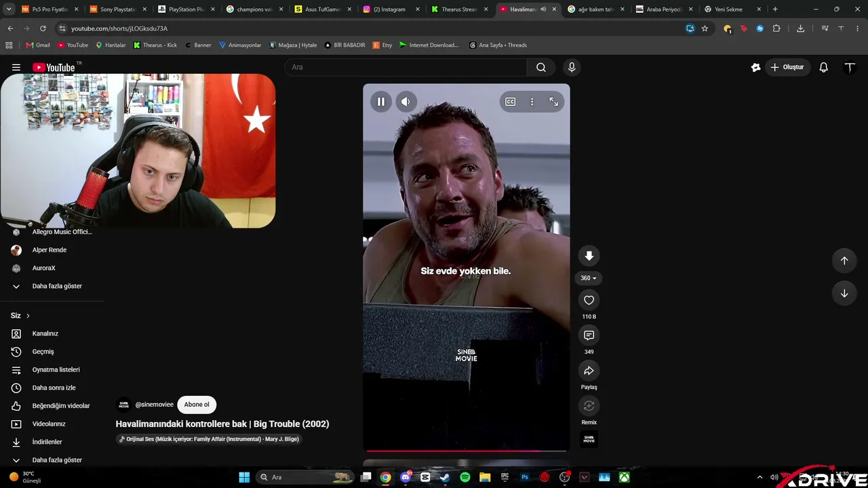Open a new Chrome tab
Image resolution: width=868 pixels, height=488 pixels.
(775, 9)
